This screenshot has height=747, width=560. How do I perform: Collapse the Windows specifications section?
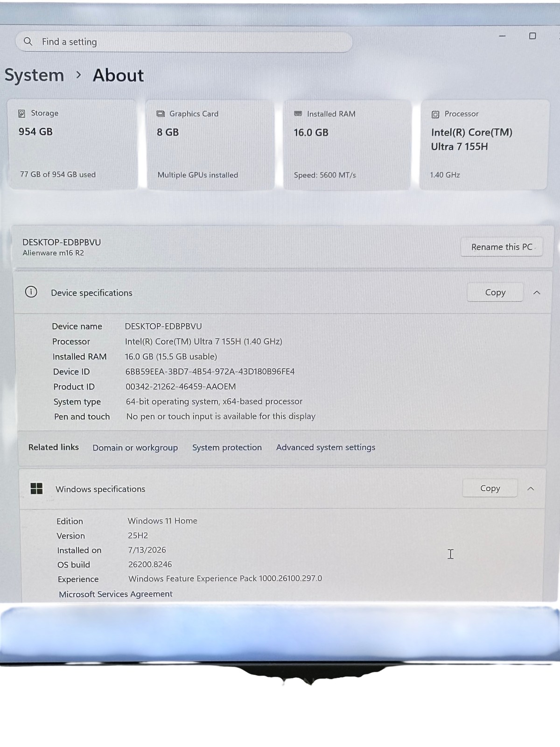[531, 489]
